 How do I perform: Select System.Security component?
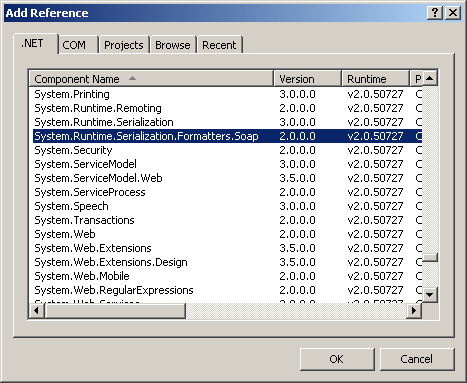pos(227,150)
